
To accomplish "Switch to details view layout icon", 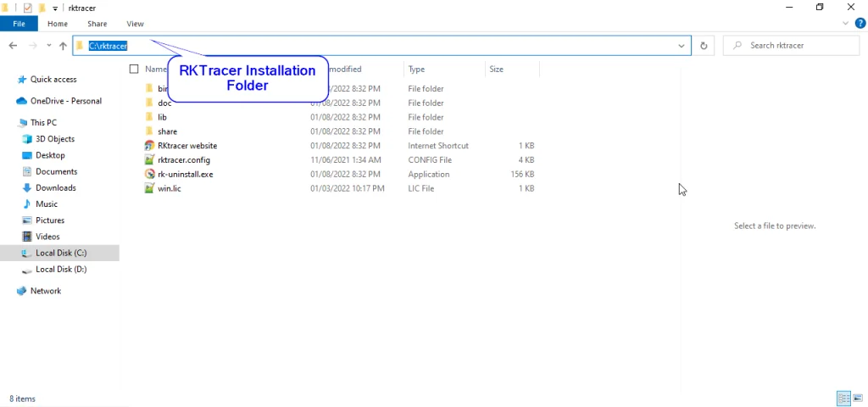I will [843, 399].
